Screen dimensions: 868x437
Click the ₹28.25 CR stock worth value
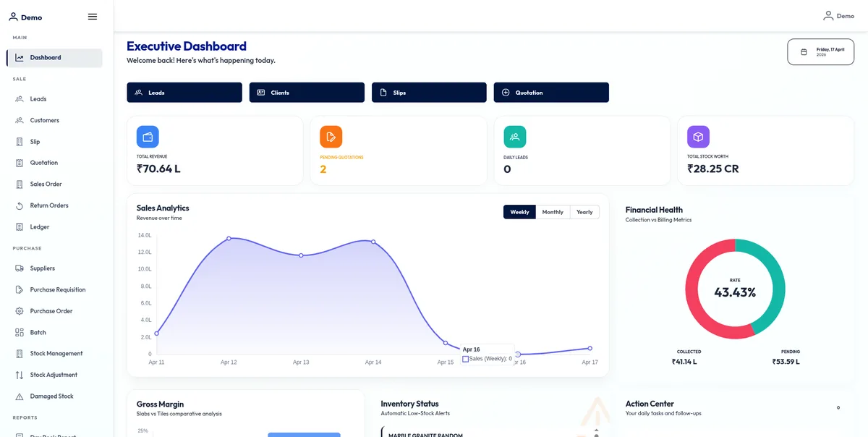coord(713,169)
